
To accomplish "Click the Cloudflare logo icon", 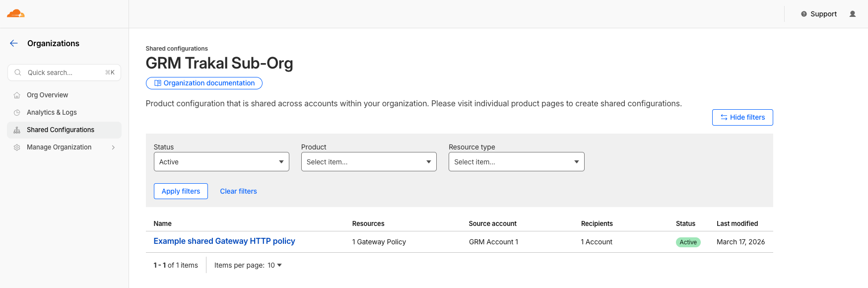I will click(x=15, y=13).
